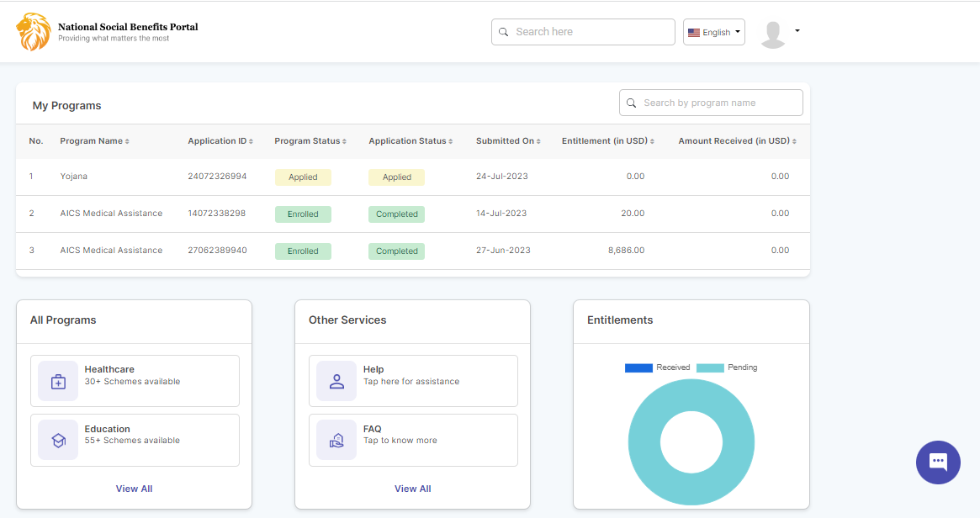Click View All under All Programs
The image size is (980, 518).
pyautogui.click(x=134, y=489)
